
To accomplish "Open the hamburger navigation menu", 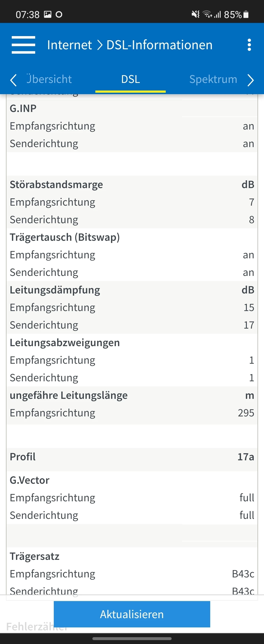I will point(23,45).
